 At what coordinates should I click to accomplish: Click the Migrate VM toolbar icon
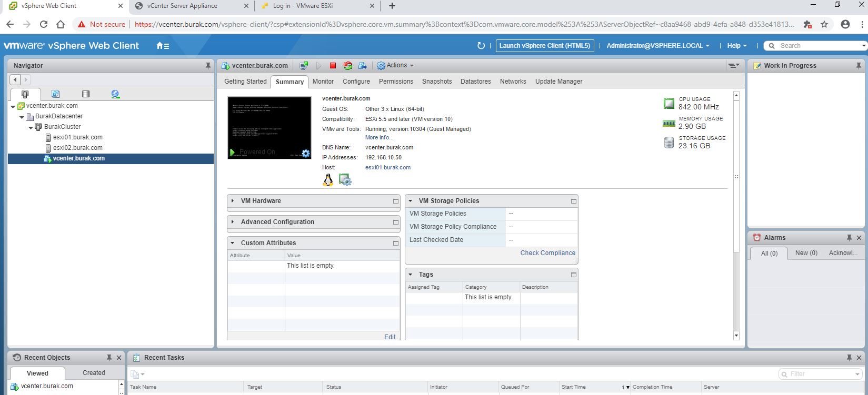click(x=363, y=66)
